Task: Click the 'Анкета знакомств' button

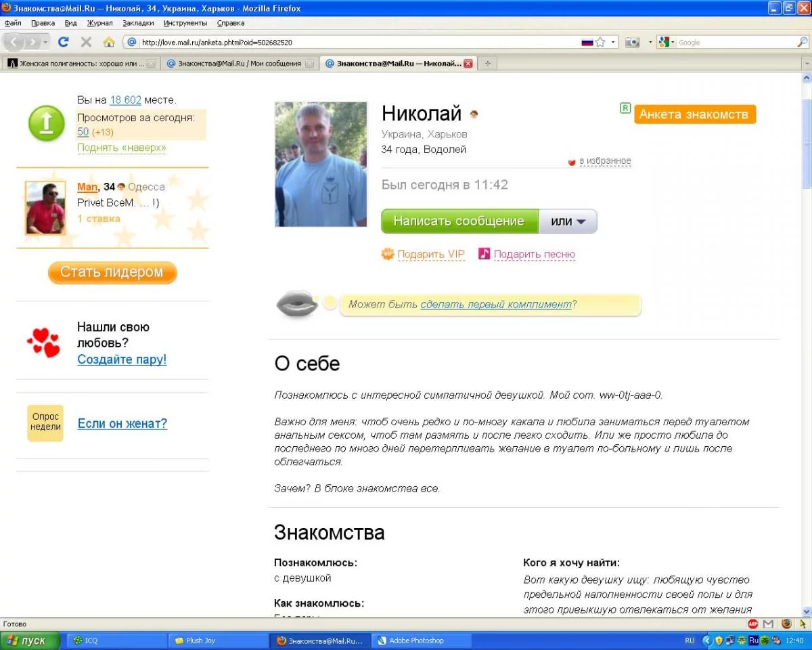Action: pos(694,114)
